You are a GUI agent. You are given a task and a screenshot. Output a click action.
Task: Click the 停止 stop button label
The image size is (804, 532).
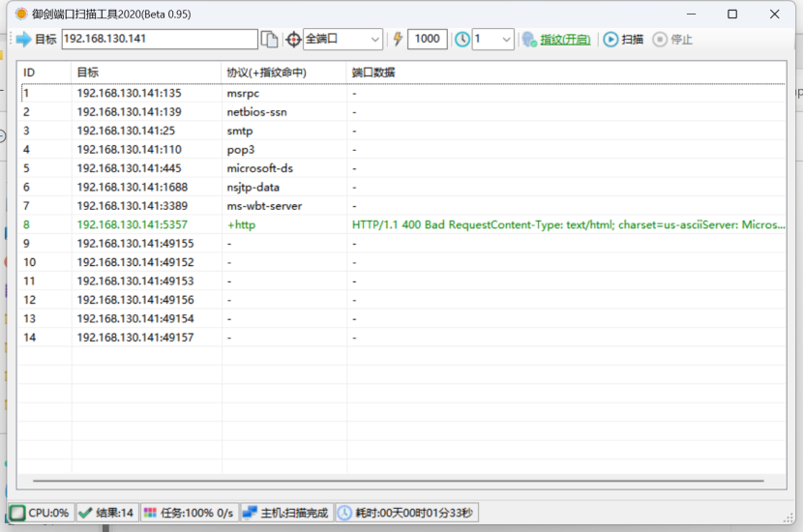pos(681,40)
